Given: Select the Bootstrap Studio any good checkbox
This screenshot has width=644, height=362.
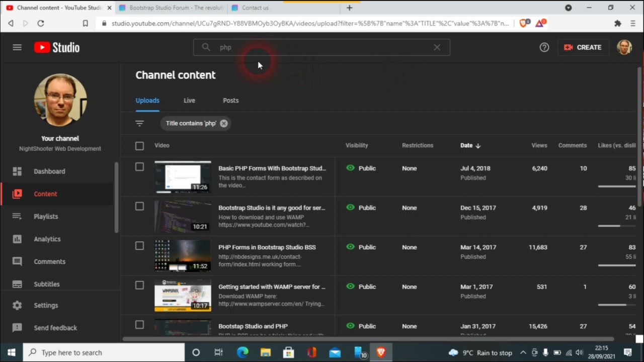Looking at the screenshot, I should (x=139, y=206).
